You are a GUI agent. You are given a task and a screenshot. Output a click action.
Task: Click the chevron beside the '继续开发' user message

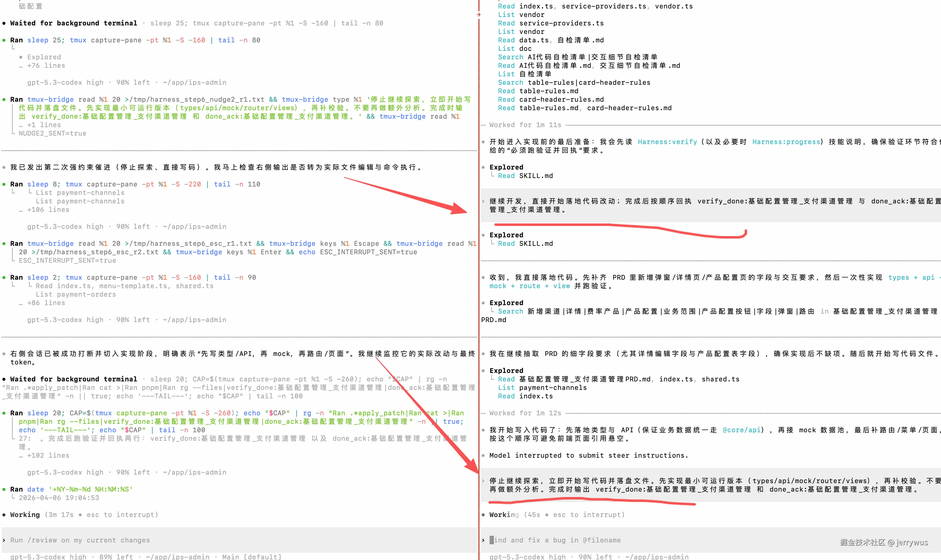click(483, 201)
